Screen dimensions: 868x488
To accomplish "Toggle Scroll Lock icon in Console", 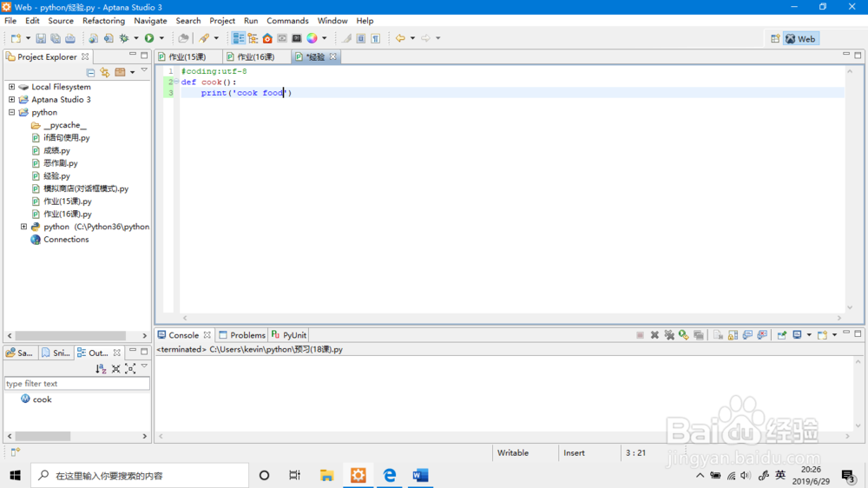I will (x=733, y=335).
